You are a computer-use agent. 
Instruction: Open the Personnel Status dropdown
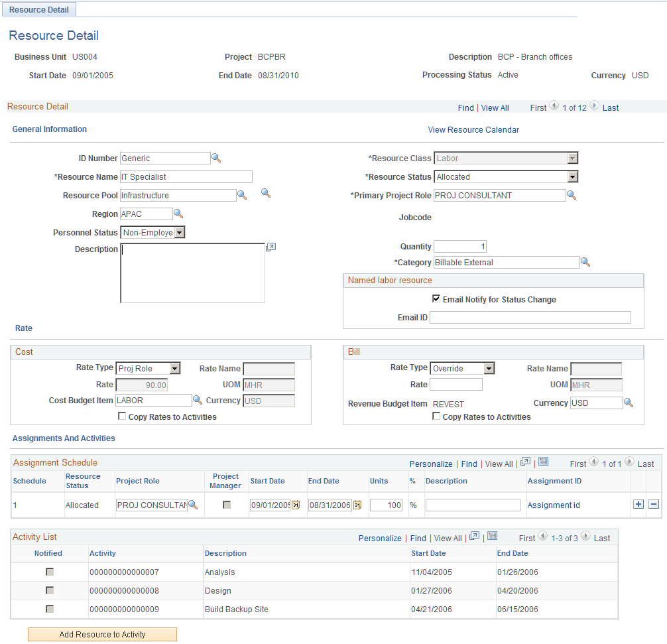click(x=178, y=232)
